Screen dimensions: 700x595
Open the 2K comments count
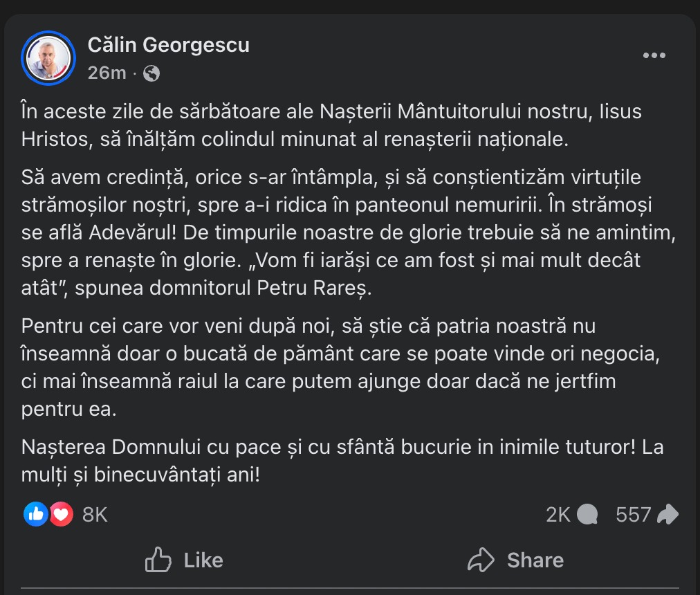coord(558,515)
